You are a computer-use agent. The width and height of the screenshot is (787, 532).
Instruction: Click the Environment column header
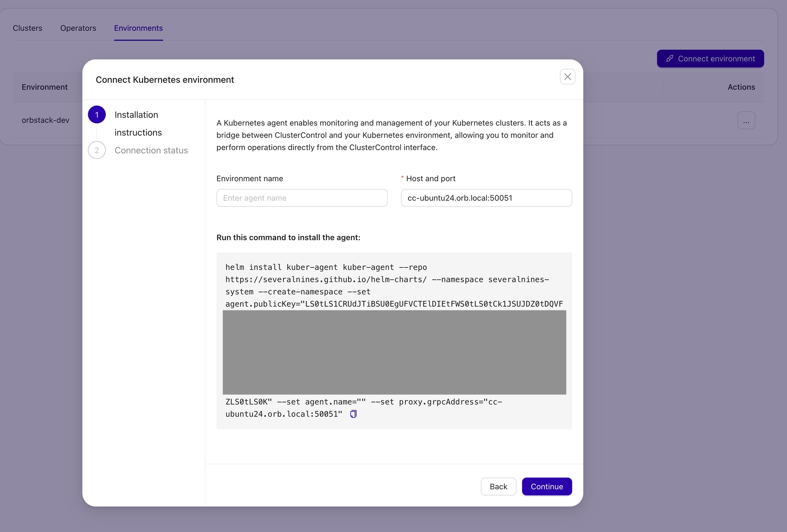coord(44,87)
